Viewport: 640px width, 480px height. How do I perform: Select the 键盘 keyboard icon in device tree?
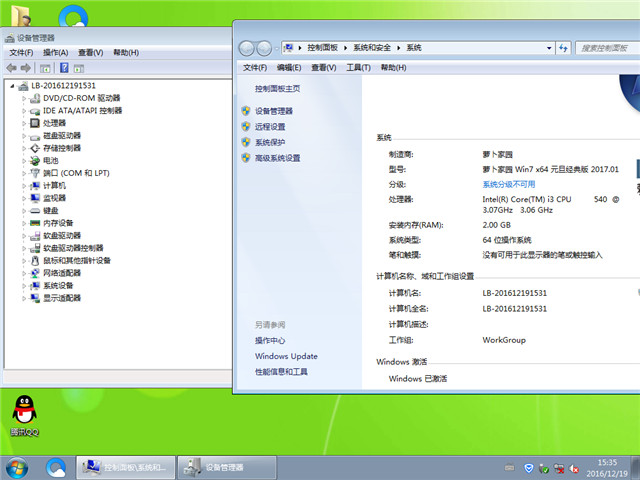tap(35, 211)
